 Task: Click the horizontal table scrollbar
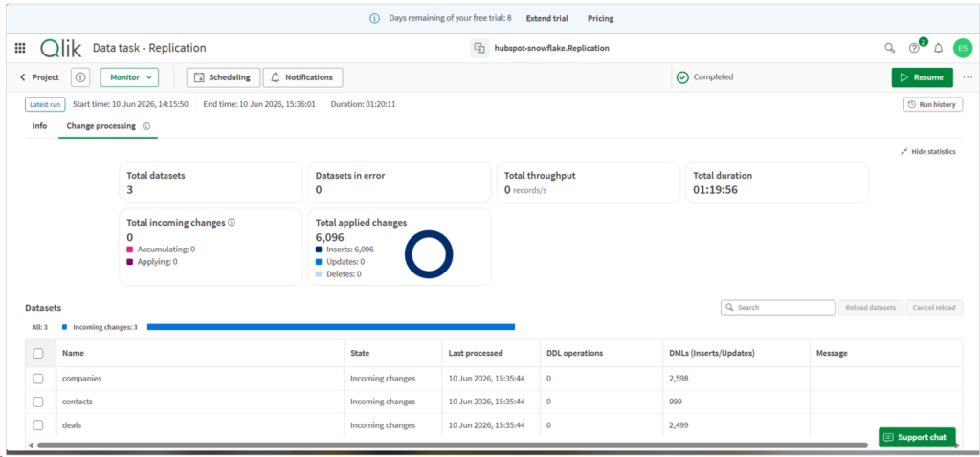click(x=453, y=446)
